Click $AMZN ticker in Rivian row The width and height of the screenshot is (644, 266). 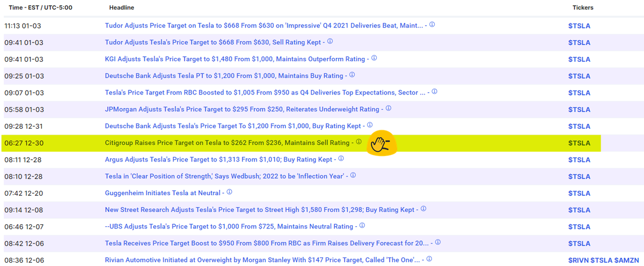(626, 260)
